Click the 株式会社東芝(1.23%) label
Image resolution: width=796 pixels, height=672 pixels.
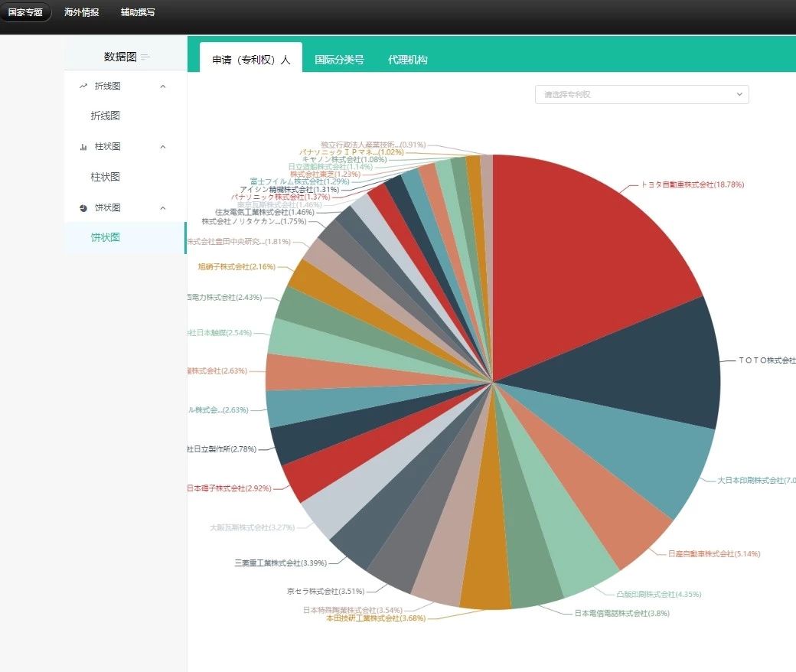click(325, 174)
